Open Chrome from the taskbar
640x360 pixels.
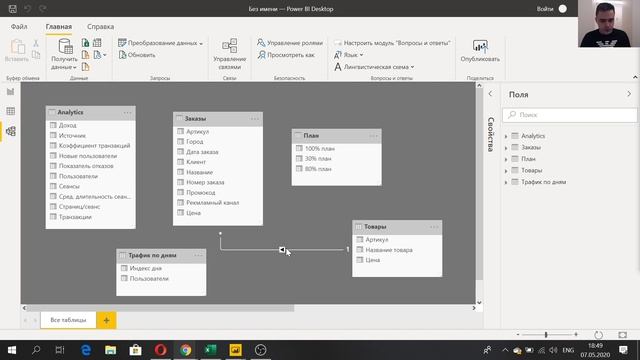pyautogui.click(x=186, y=350)
